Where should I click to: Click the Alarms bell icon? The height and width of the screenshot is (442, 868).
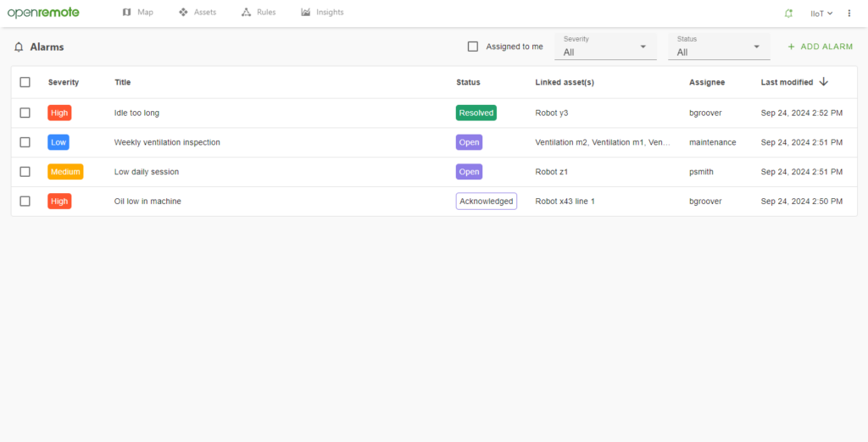19,47
